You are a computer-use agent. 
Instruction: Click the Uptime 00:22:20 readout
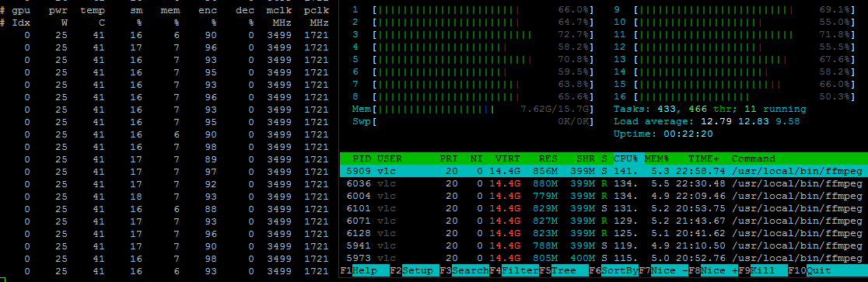(663, 134)
